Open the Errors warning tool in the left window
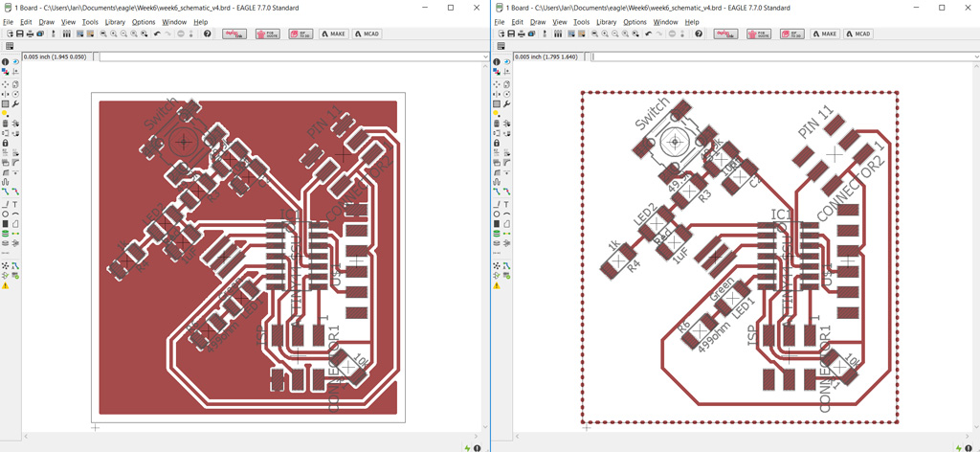This screenshot has width=980, height=452. (x=5, y=285)
